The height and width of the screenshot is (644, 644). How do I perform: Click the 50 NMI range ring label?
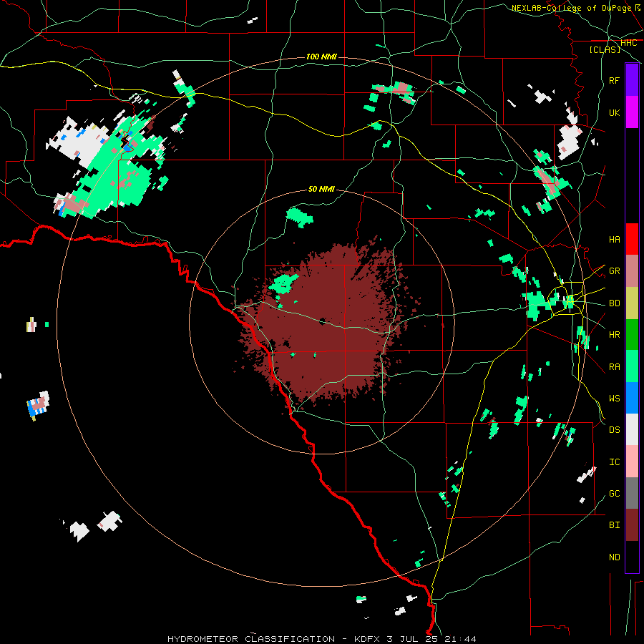tap(321, 189)
